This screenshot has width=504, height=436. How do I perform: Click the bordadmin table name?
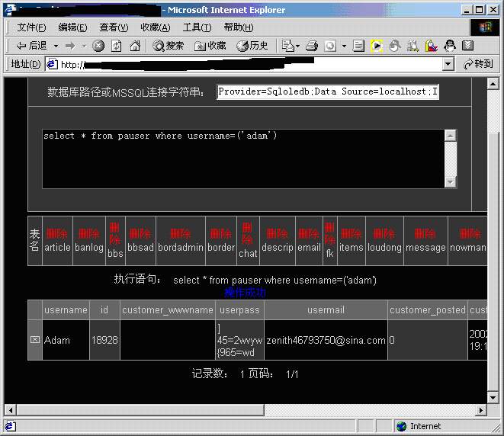[181, 248]
